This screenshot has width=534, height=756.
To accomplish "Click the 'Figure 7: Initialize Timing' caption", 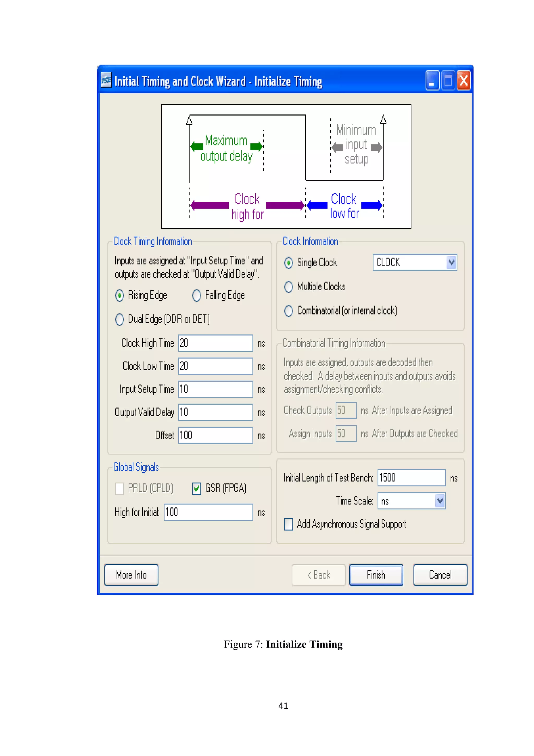I will pyautogui.click(x=283, y=644).
